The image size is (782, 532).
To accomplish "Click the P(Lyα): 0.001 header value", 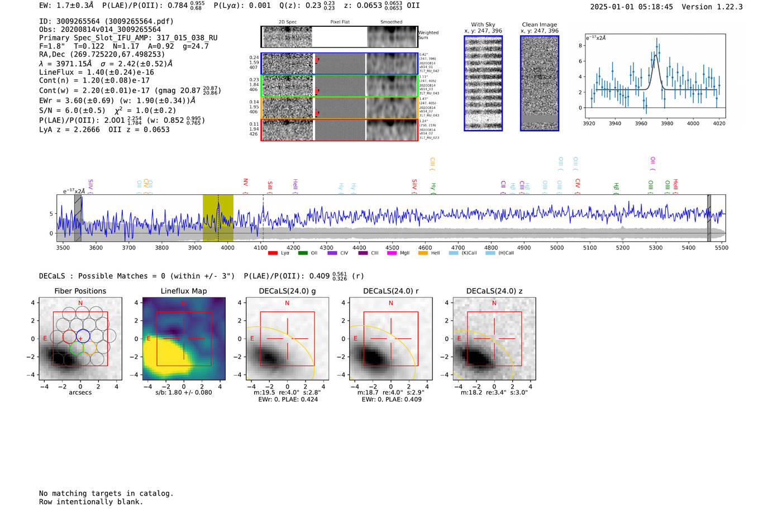I will click(242, 6).
